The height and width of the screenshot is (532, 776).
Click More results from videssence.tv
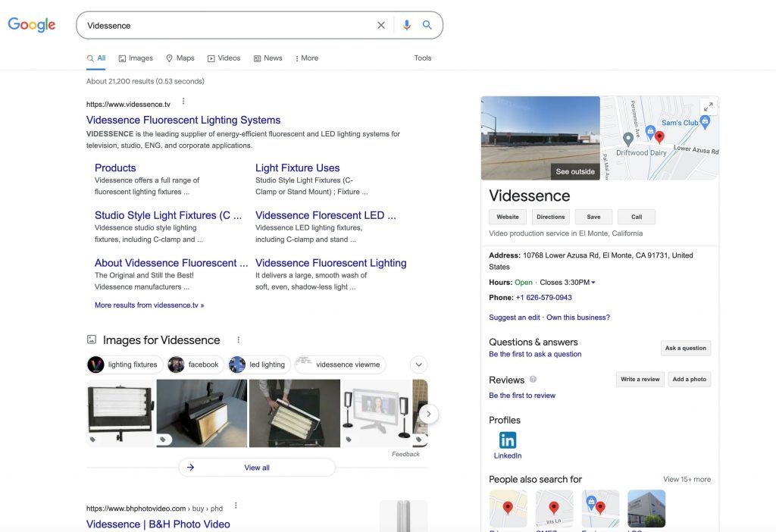pyautogui.click(x=149, y=305)
